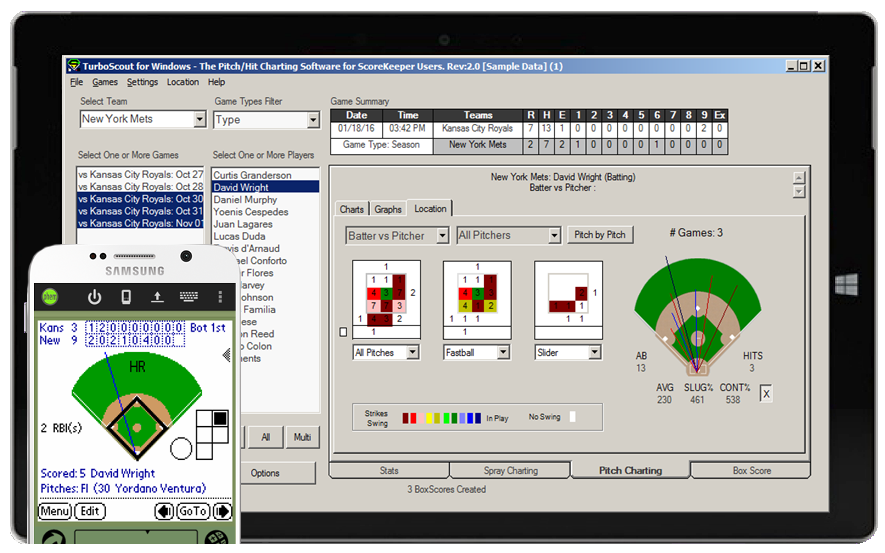Open the Location menu
The width and height of the screenshot is (885, 553).
[183, 82]
